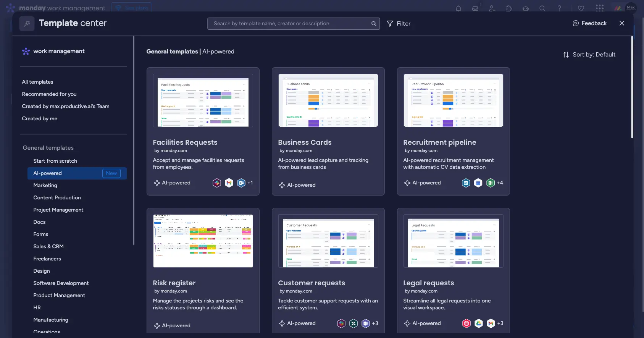Click the search magnifier icon in template search
The height and width of the screenshot is (338, 644).
coord(374,24)
